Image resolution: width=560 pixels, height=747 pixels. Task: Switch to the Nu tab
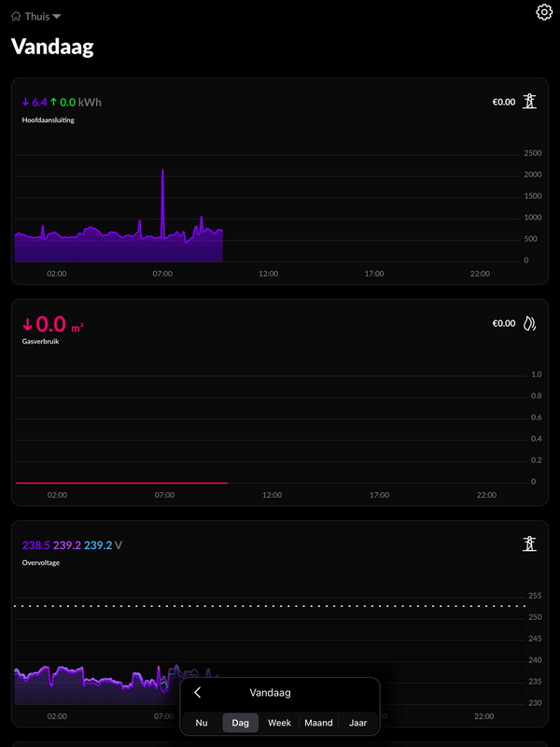point(202,723)
